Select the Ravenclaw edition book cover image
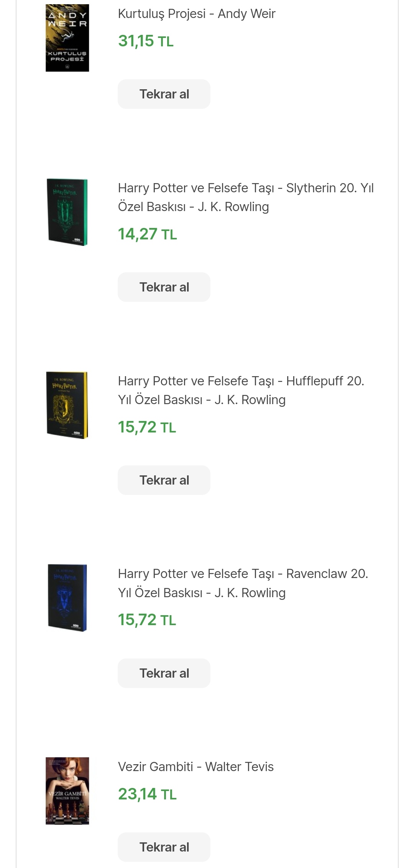414x868 pixels. (x=67, y=598)
